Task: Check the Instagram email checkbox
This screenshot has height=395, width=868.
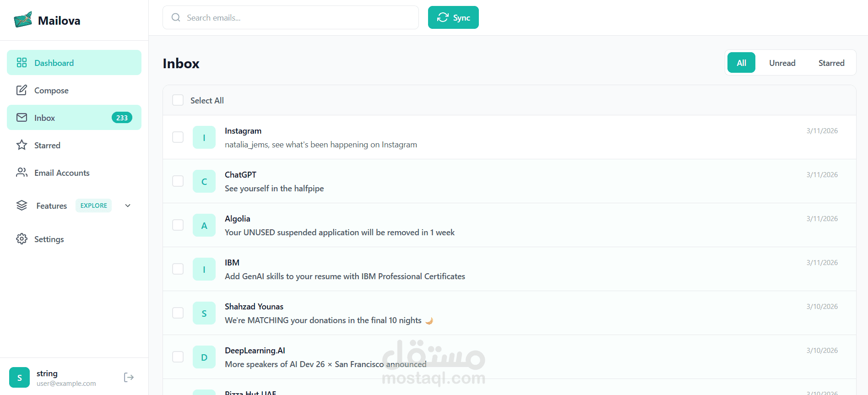Action: (178, 137)
